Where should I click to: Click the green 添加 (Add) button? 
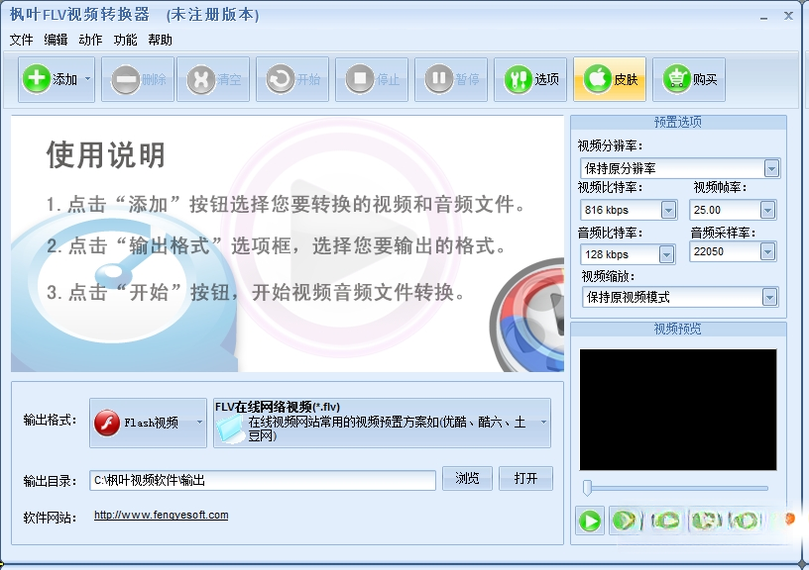[50, 79]
